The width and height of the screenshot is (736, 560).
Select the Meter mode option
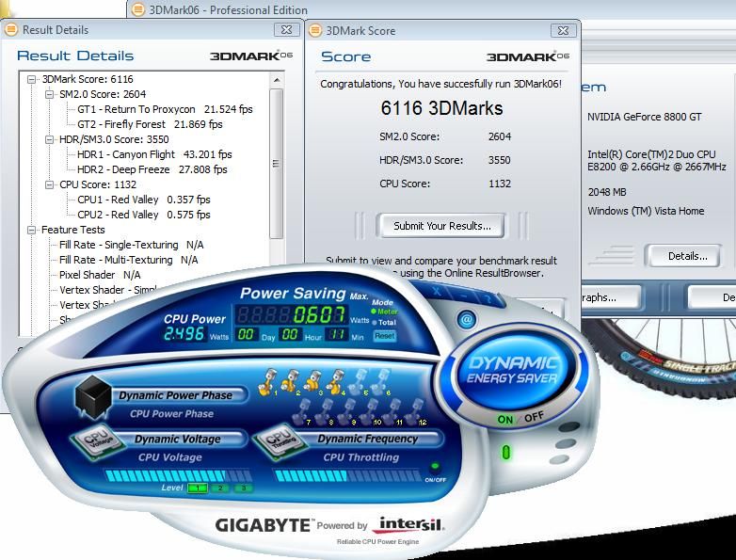(384, 312)
